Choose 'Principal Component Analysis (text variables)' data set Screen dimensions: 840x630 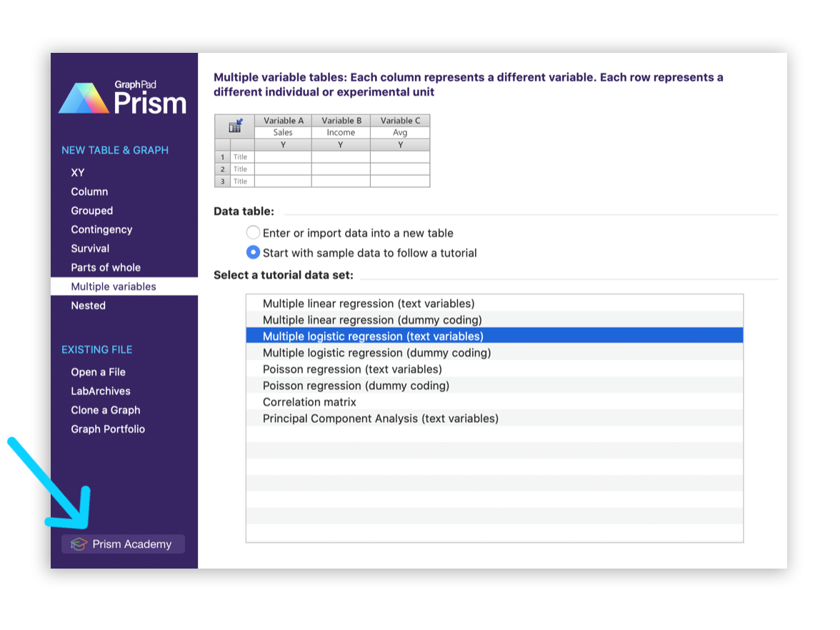click(x=379, y=418)
